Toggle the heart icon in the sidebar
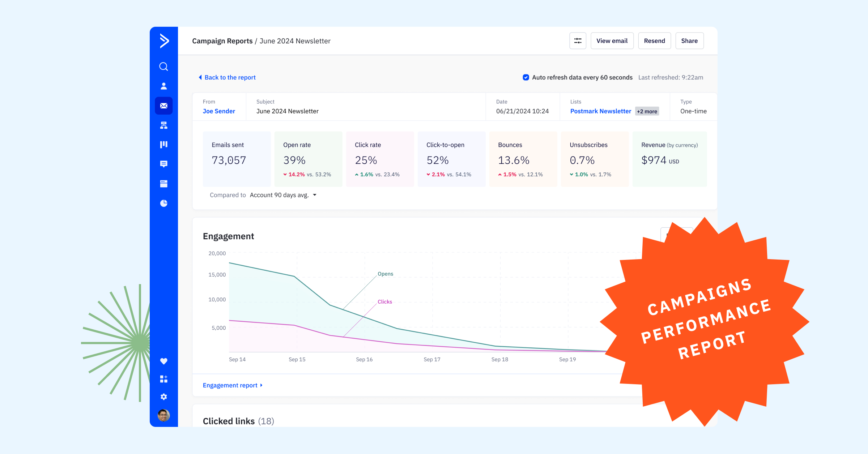The height and width of the screenshot is (454, 868). point(163,361)
